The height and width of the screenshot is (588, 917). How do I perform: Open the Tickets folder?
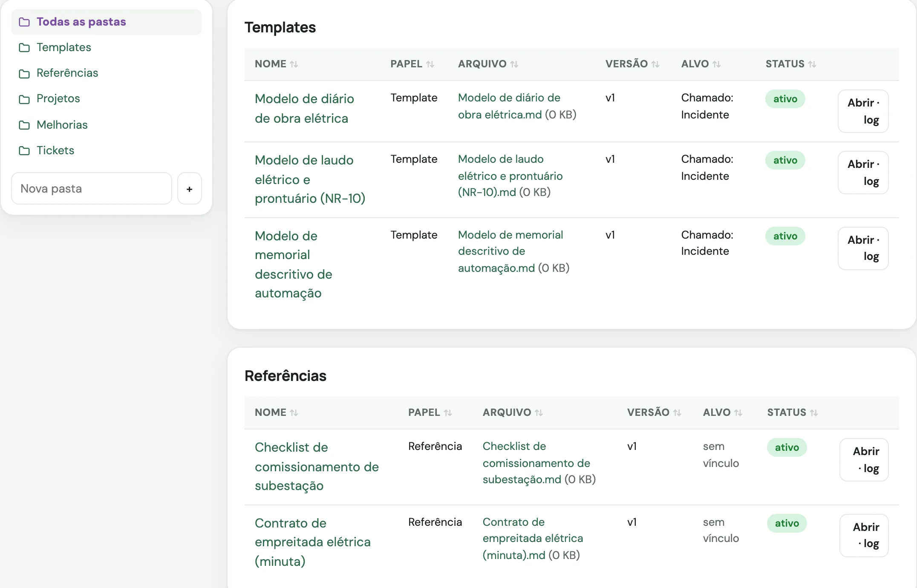point(55,150)
